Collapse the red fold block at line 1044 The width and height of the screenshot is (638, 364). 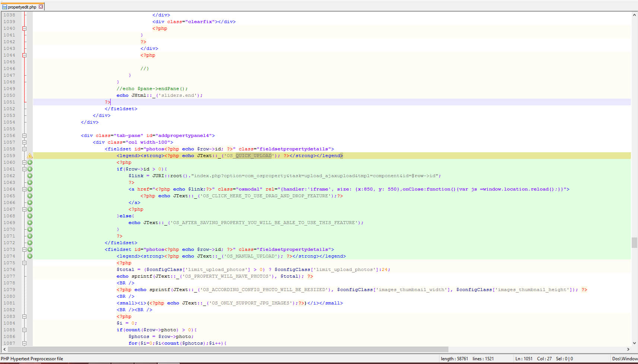24,55
